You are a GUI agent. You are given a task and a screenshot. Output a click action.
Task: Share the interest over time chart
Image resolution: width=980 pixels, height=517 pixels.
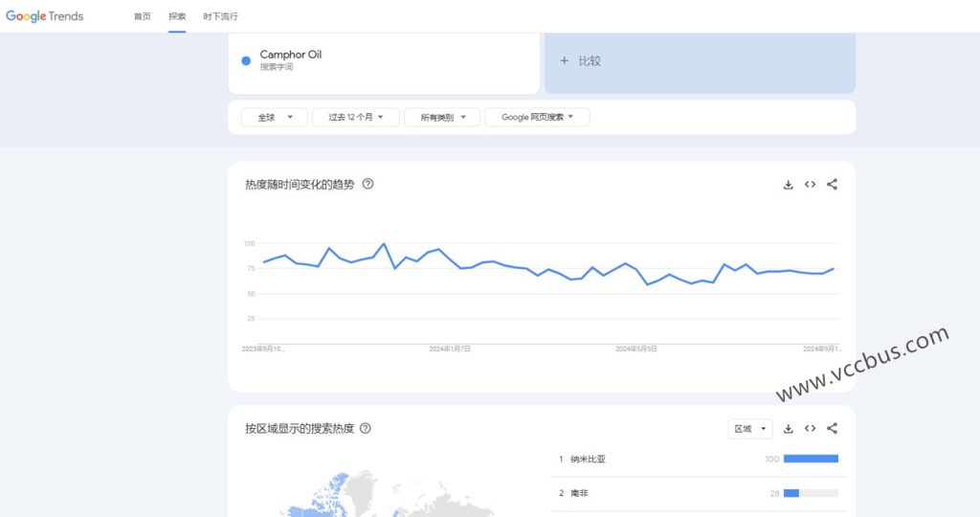[832, 185]
